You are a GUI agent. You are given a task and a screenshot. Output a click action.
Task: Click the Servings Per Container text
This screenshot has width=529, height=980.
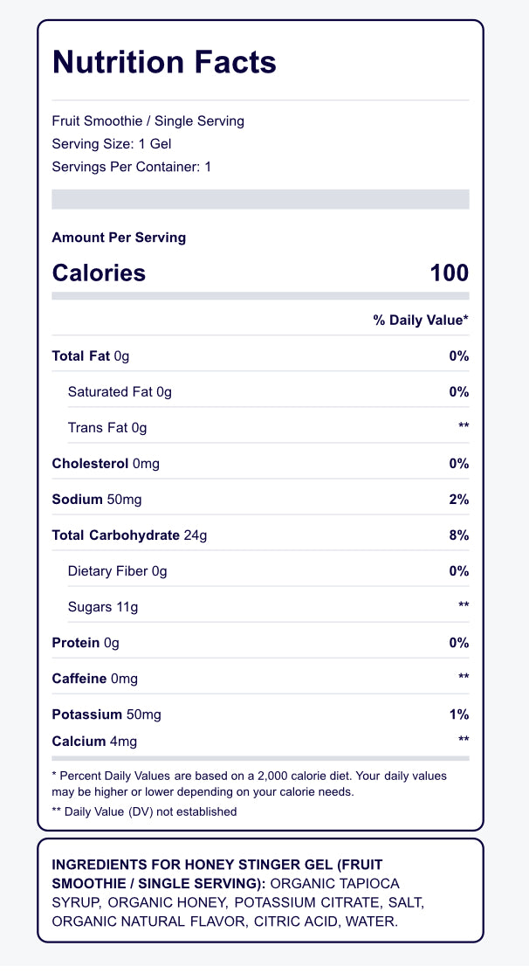coord(132,166)
